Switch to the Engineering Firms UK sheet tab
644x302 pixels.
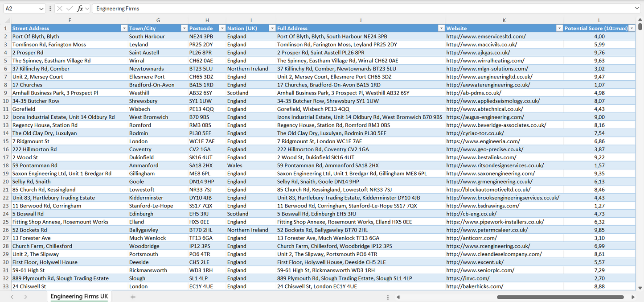(x=79, y=296)
